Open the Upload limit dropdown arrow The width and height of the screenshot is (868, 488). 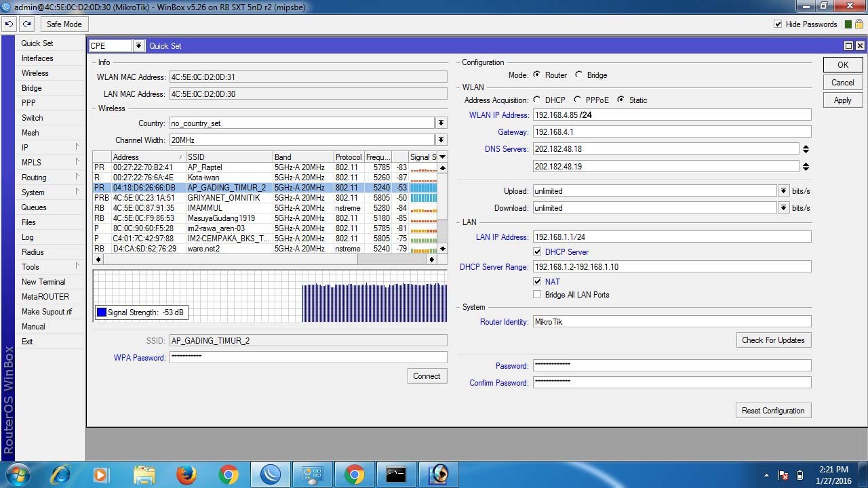click(x=784, y=190)
